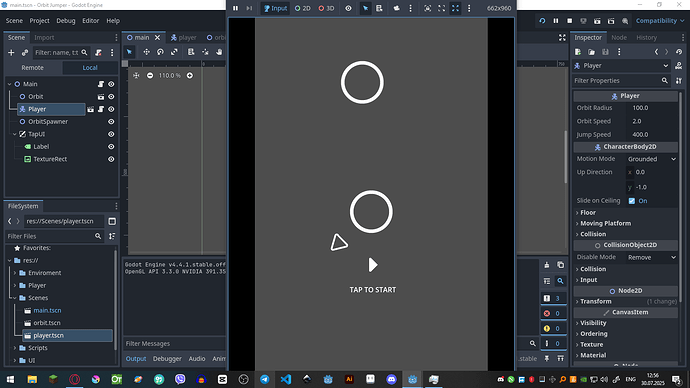Expand the Visibility section
690x388 pixels.
(593, 323)
